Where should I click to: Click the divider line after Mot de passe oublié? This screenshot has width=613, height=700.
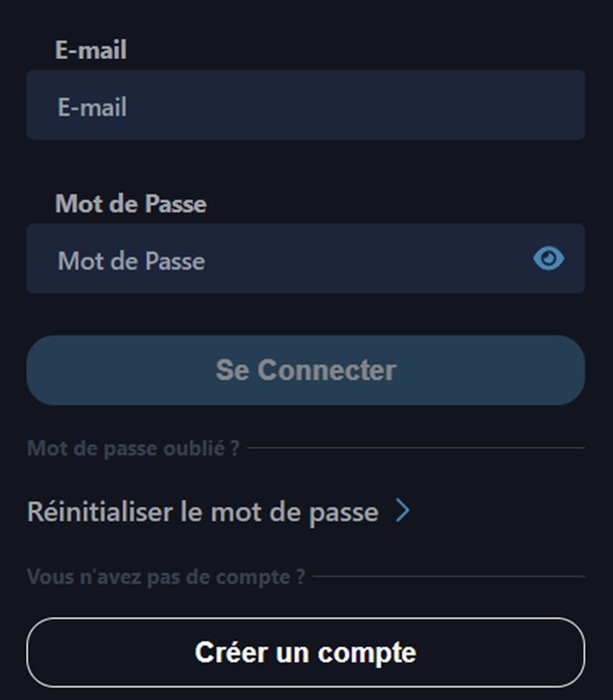[x=416, y=448]
